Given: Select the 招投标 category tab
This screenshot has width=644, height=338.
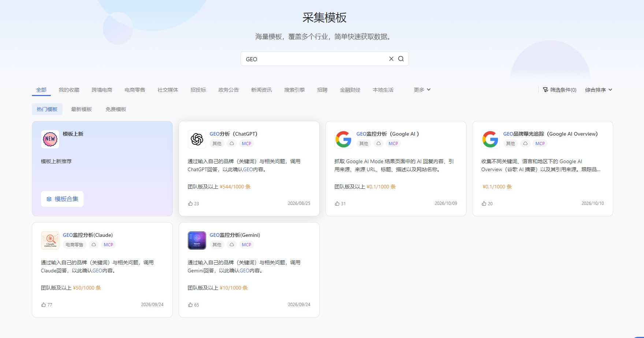Looking at the screenshot, I should click(198, 90).
